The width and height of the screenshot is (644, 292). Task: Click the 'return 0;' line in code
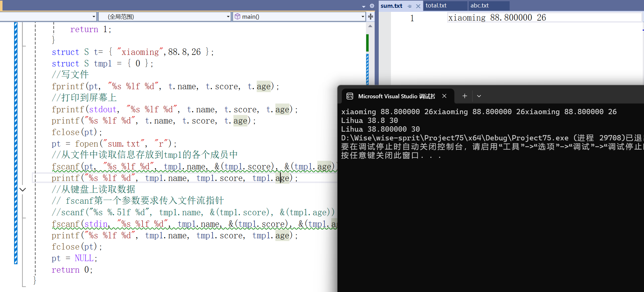[x=72, y=270]
